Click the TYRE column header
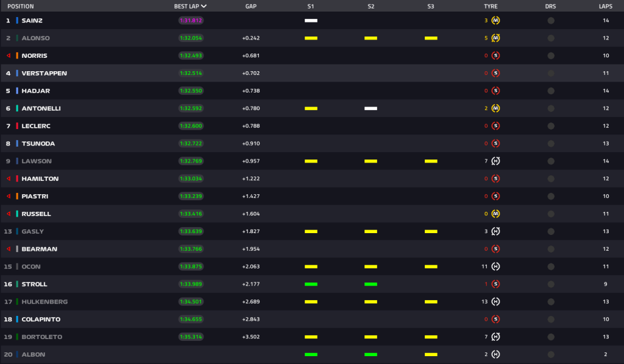Screen dimensions: 624x364 coord(491,6)
